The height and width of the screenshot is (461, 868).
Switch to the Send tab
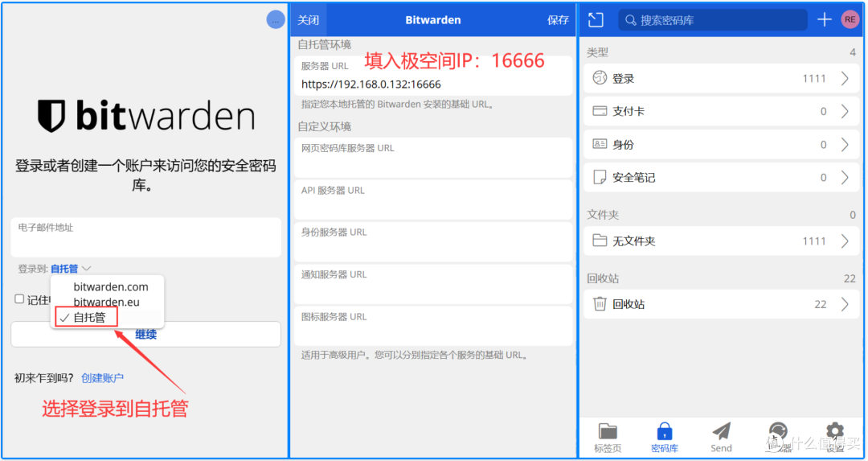721,438
